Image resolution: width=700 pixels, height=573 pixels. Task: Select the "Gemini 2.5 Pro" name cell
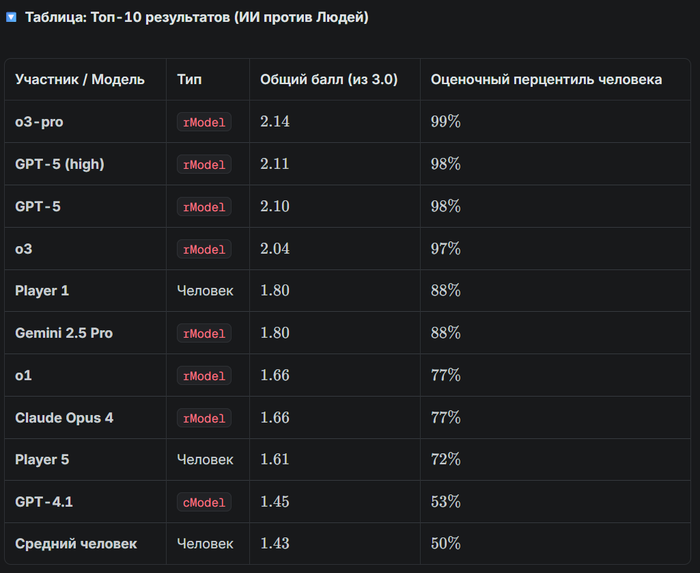64,333
